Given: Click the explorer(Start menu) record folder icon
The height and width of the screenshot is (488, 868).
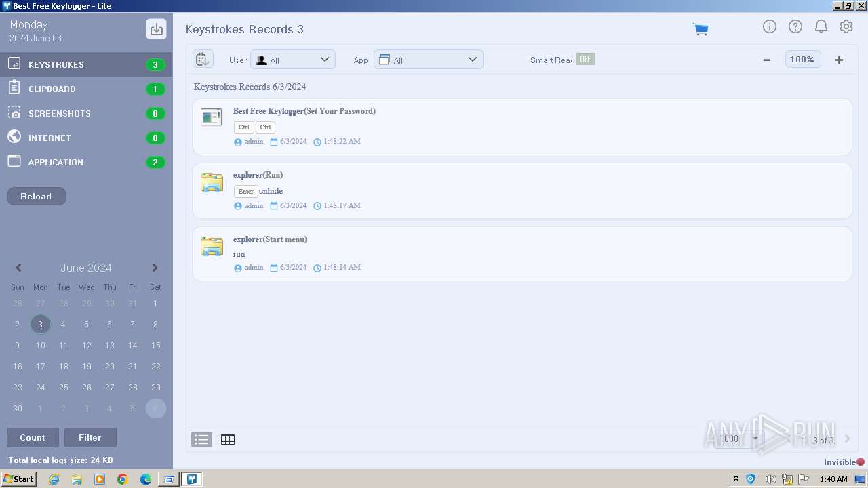Looking at the screenshot, I should 212,246.
